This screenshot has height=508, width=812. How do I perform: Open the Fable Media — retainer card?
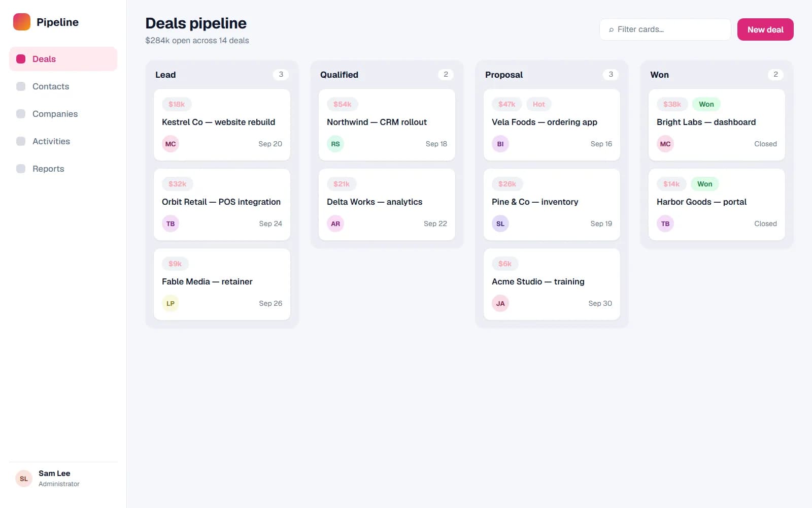[222, 284]
